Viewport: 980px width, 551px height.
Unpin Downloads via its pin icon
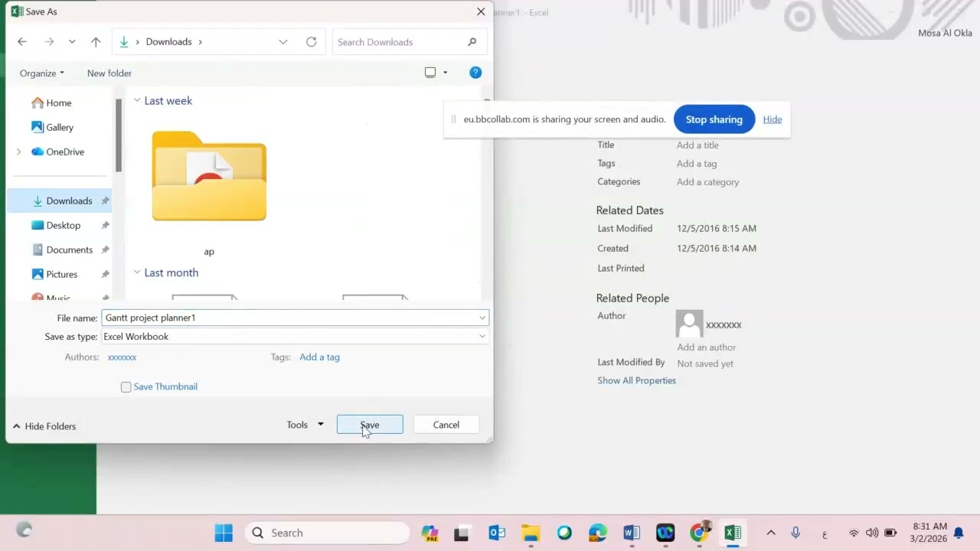click(x=105, y=201)
